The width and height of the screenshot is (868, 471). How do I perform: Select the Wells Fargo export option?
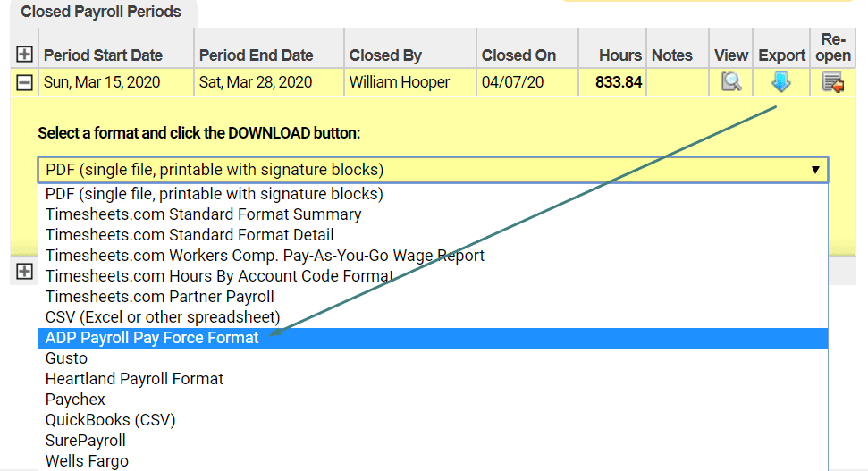pyautogui.click(x=433, y=461)
